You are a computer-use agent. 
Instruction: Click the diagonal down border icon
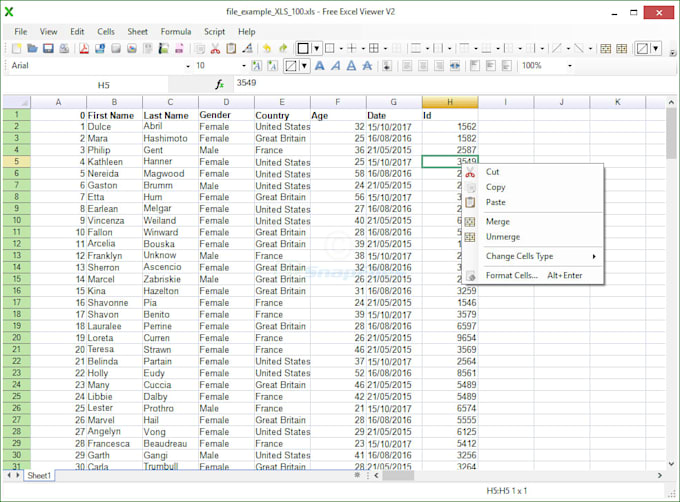(579, 49)
